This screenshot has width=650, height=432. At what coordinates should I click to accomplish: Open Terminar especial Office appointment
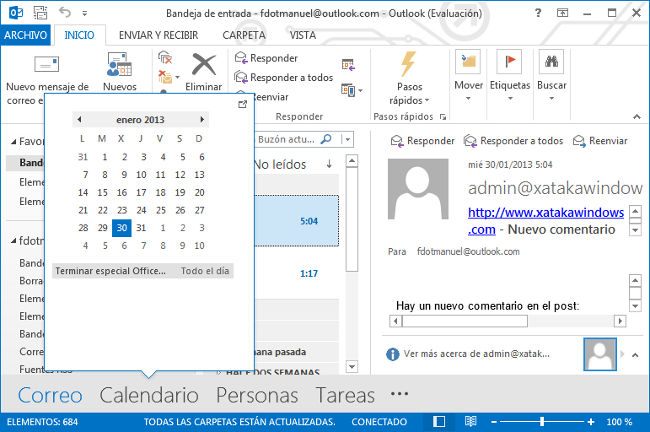[x=143, y=271]
